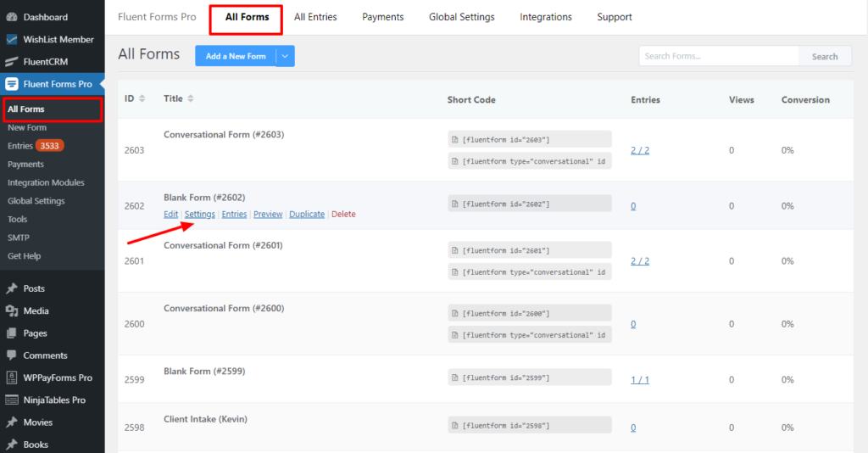Copy shortcode icon for fluentform id 2601
The height and width of the screenshot is (453, 868).
coord(455,250)
